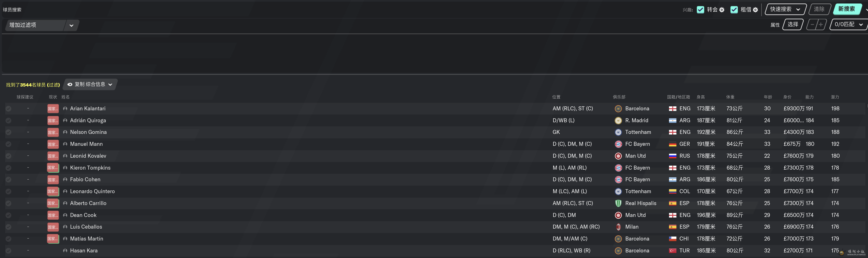Uncheck the 转会 transfer interest checkbox
Image resolution: width=868 pixels, height=258 pixels.
coord(700,10)
